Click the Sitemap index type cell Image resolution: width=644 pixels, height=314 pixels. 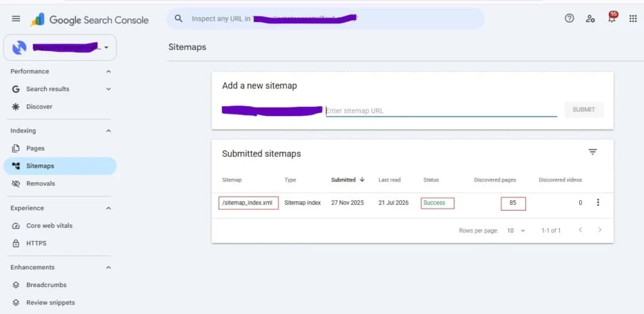303,203
